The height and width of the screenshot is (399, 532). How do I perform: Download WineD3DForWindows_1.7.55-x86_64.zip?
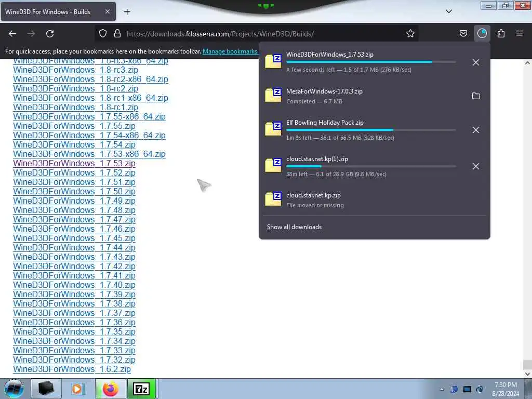tap(89, 116)
